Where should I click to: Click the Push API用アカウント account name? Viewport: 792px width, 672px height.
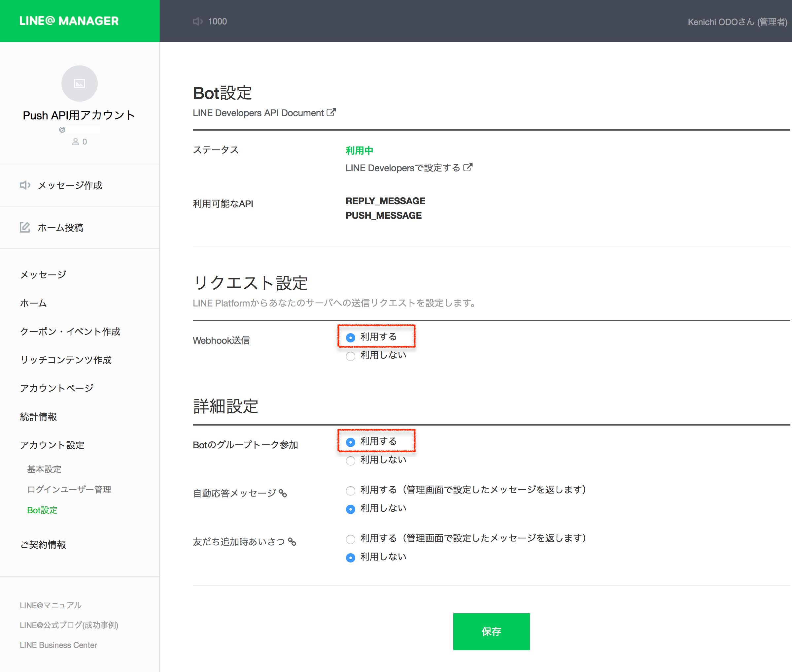coord(79,115)
